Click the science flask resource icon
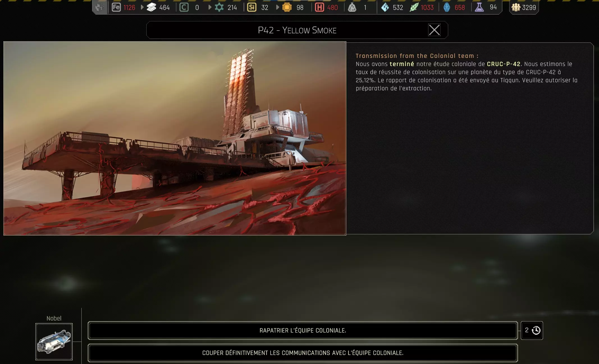The image size is (599, 364). click(479, 7)
